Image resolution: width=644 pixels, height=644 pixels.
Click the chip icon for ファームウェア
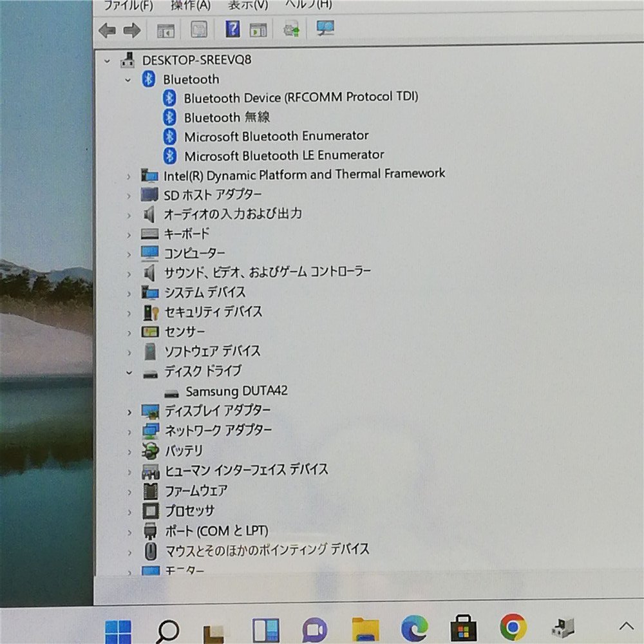[151, 491]
